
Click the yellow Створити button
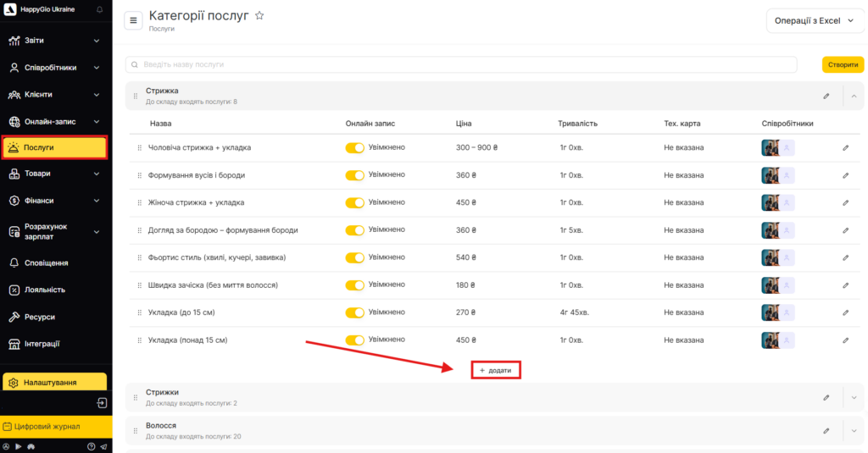[x=843, y=64]
